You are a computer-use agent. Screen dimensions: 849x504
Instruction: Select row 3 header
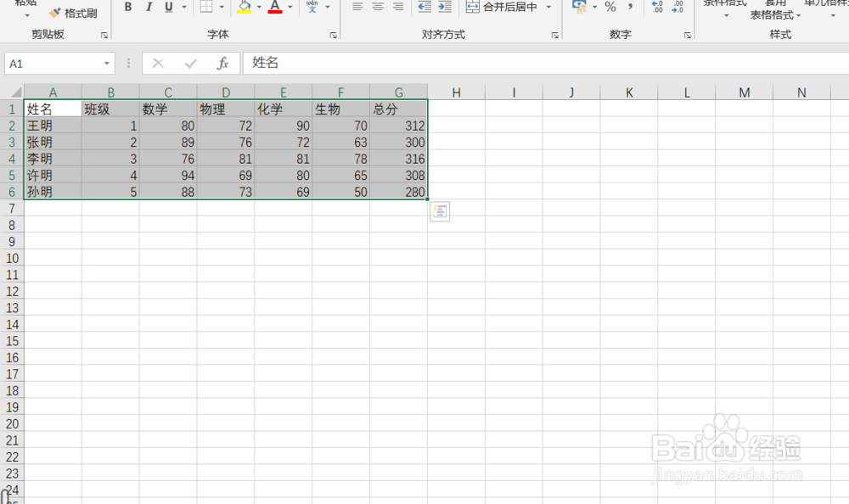point(12,143)
